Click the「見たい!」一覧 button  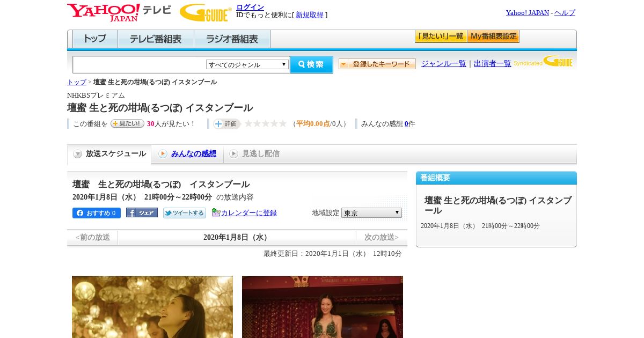441,36
